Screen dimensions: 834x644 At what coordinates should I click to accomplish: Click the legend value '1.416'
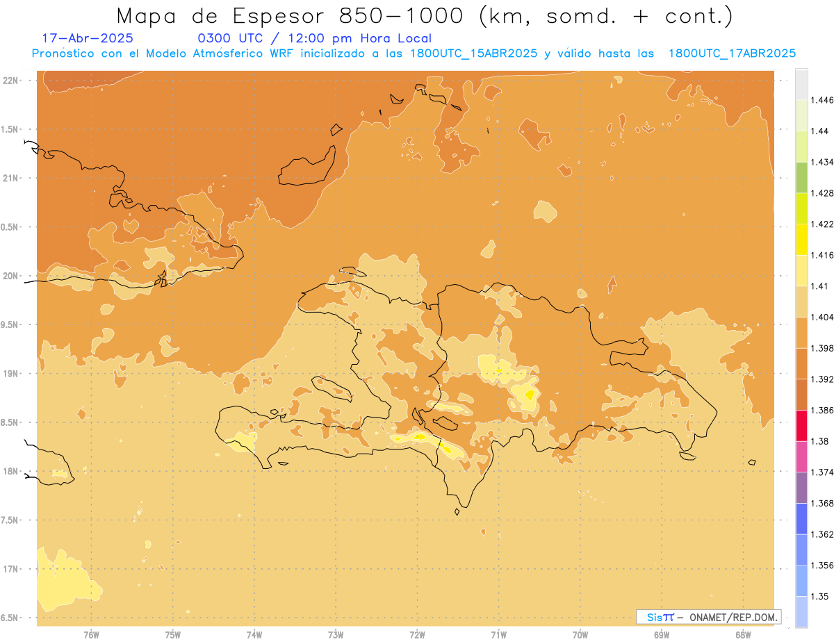[x=821, y=255]
